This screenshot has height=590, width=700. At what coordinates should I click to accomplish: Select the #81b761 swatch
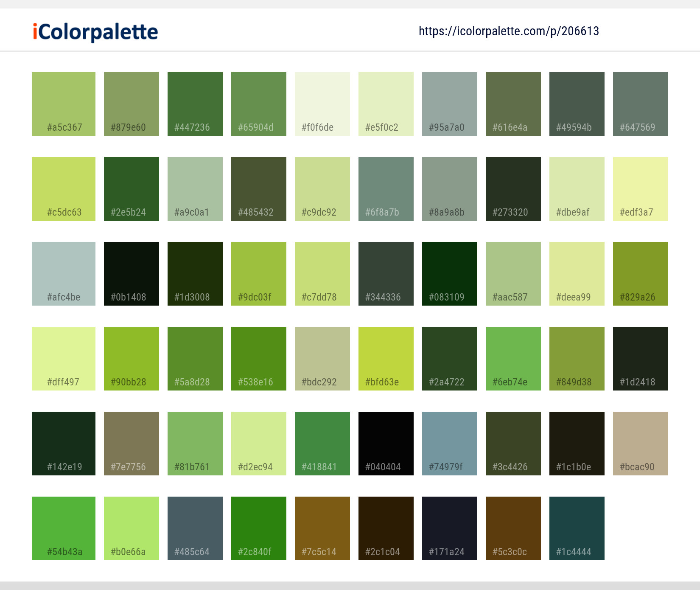195,444
